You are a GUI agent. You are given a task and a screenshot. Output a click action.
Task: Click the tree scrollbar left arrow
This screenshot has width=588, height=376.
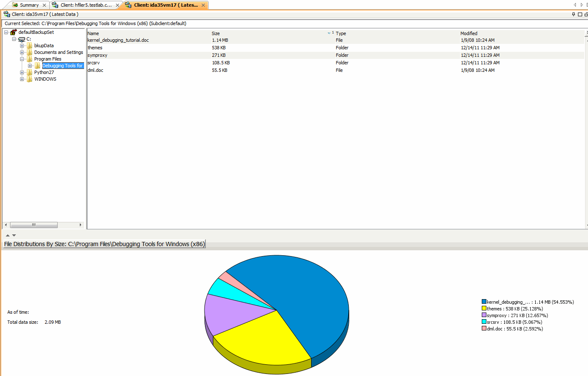6,225
